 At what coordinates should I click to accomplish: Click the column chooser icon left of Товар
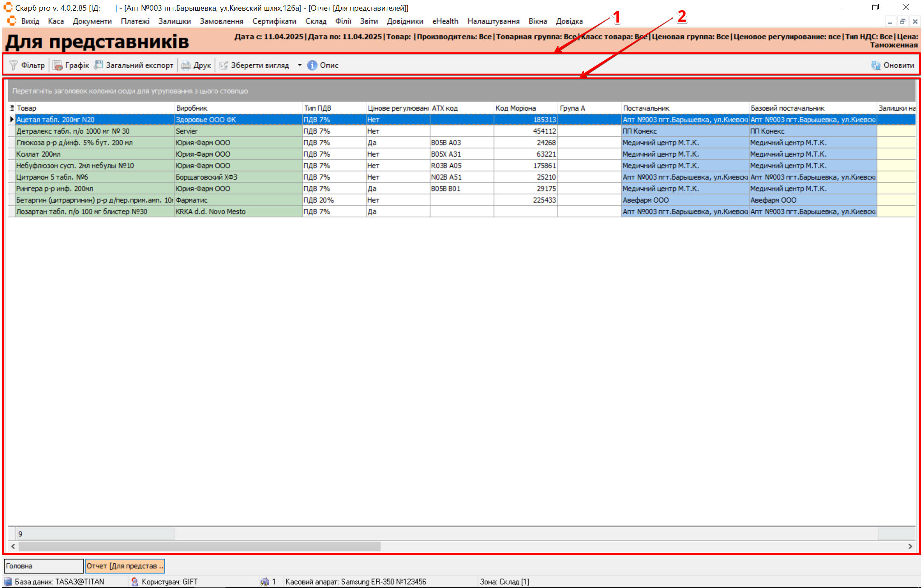click(x=11, y=108)
